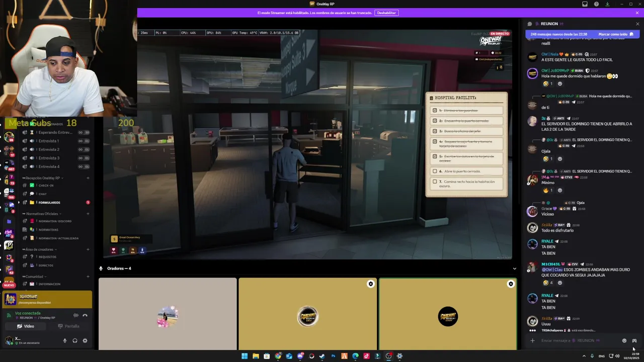
Task: Click the message input field for REUNION
Action: click(579, 340)
